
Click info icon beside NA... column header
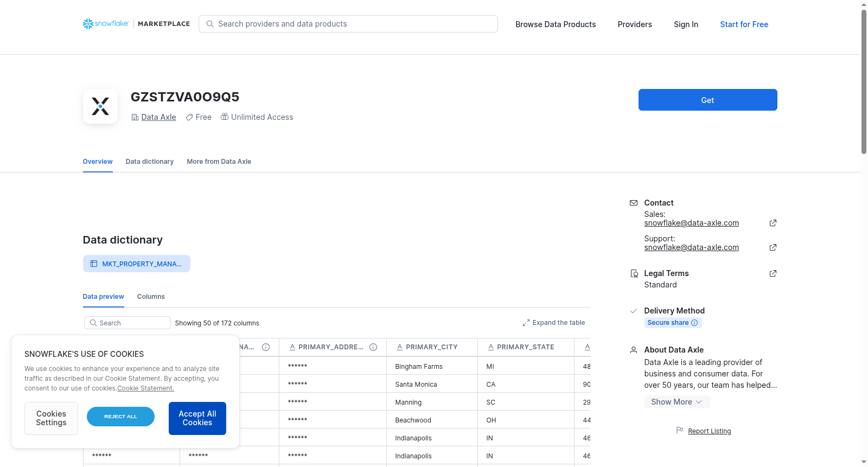[266, 347]
